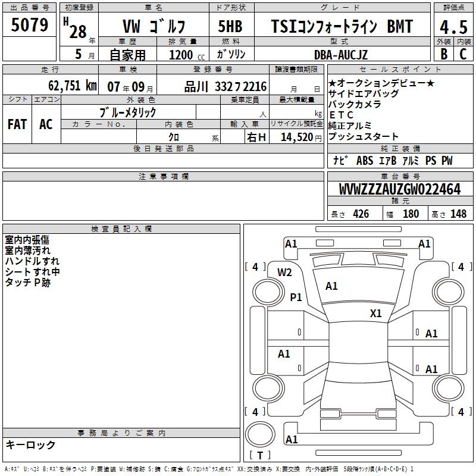476x476 pixels.
Task: Select the chassis number WVWZZZAUZGW022464
Action: tap(399, 189)
